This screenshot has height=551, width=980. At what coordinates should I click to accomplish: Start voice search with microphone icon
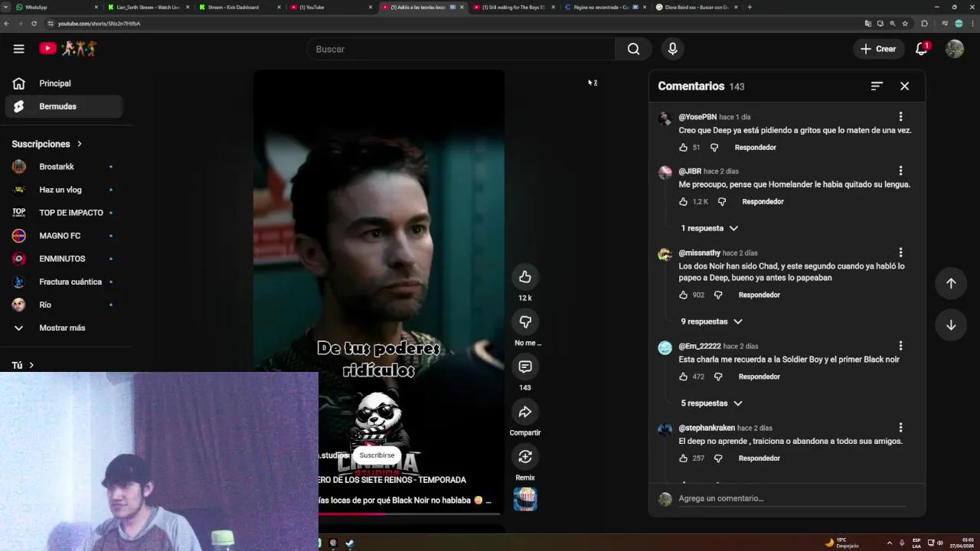tap(672, 49)
